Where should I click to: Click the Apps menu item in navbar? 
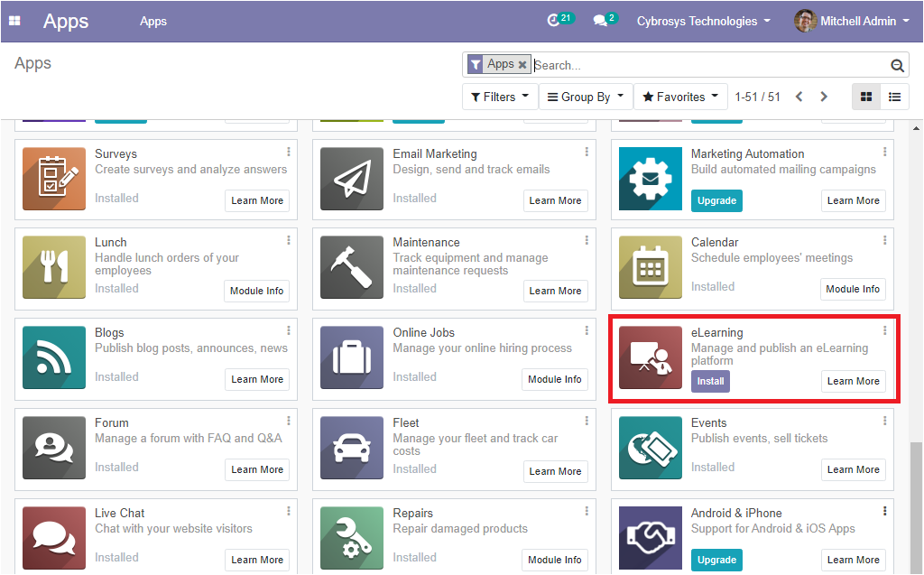(153, 22)
